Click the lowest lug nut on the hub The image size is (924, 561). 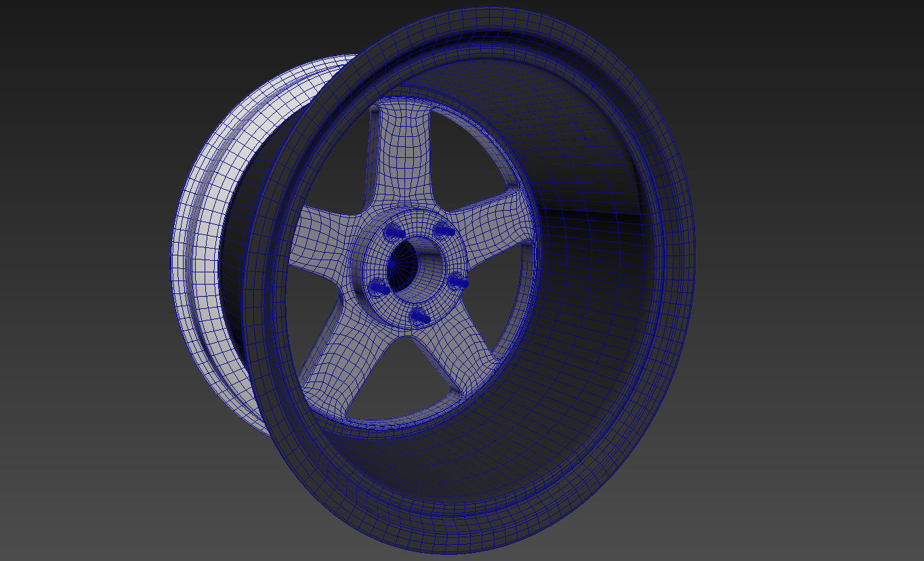point(419,315)
